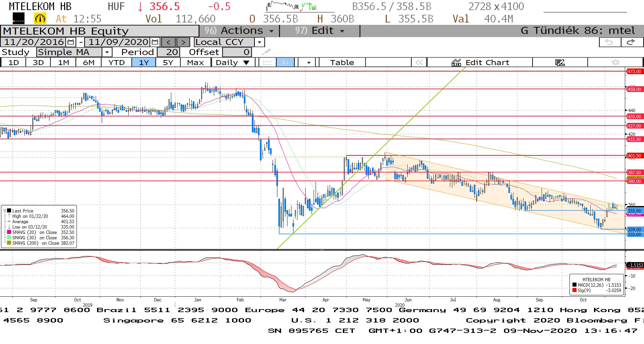This screenshot has width=644, height=344.
Task: Click the undo arrow button
Action: click(x=609, y=42)
